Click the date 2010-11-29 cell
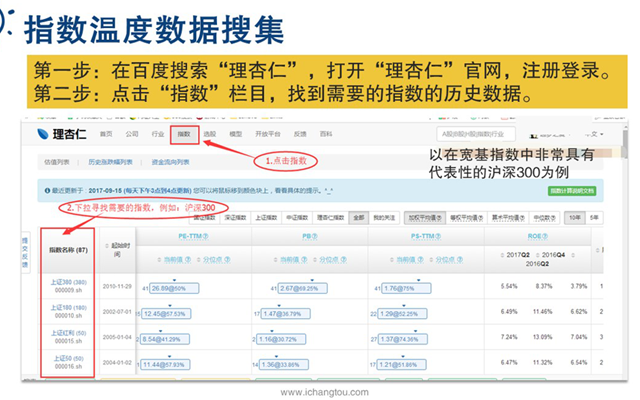 click(117, 287)
